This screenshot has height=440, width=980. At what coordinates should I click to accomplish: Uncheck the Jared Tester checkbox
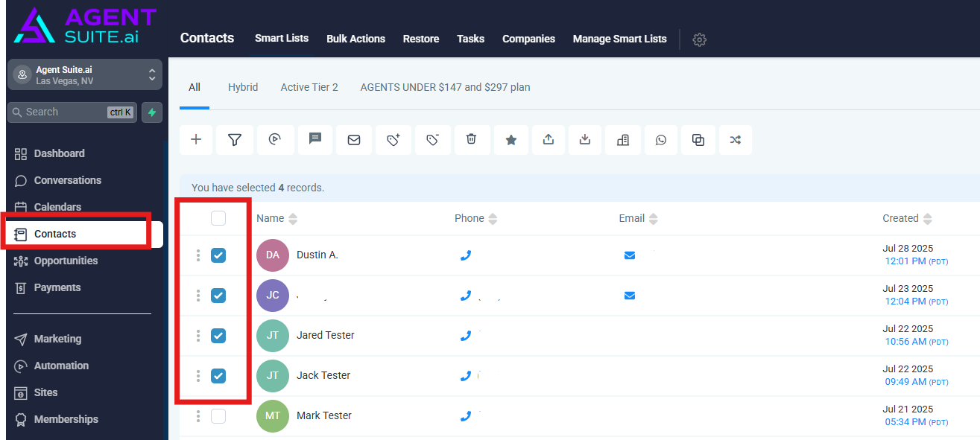pyautogui.click(x=218, y=336)
